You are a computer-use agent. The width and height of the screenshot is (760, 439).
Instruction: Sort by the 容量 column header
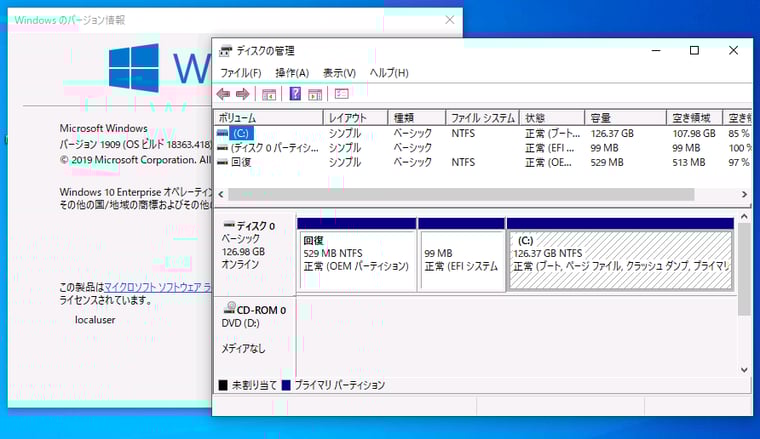click(625, 118)
